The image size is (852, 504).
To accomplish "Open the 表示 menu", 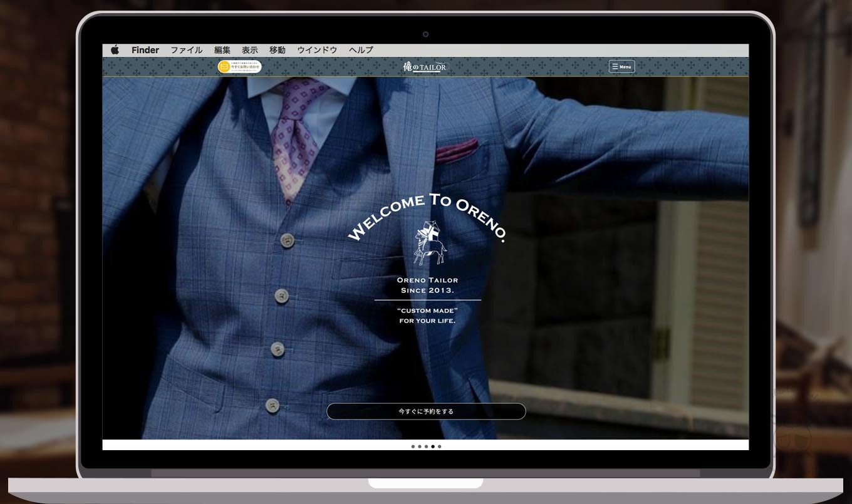I will pos(250,50).
